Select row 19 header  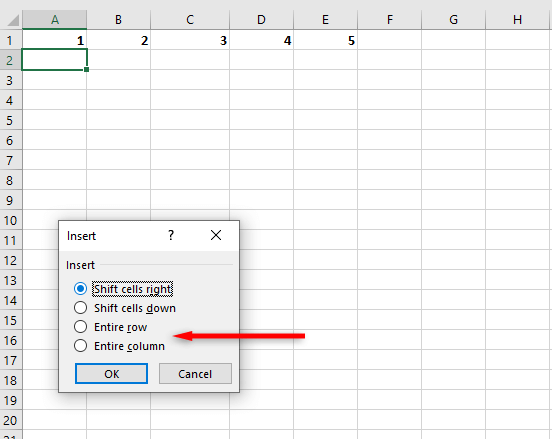[11, 400]
